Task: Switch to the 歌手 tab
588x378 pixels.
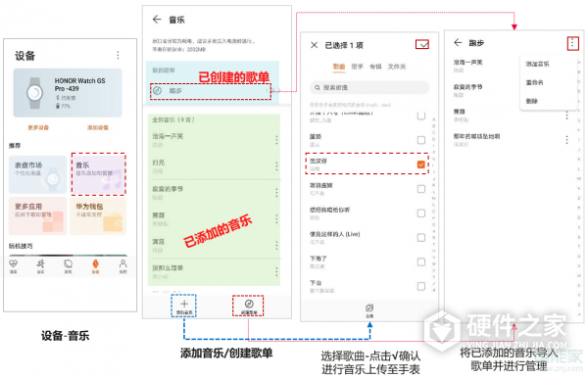Action: (358, 67)
